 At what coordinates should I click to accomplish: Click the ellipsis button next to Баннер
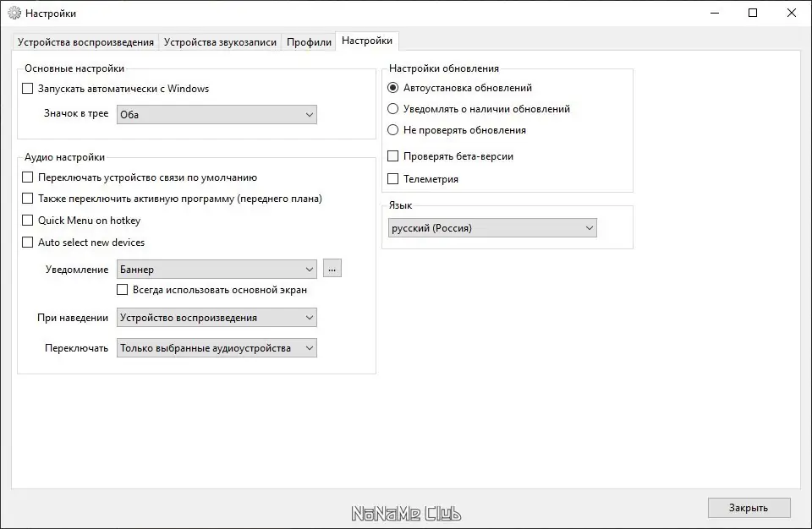pyautogui.click(x=332, y=269)
